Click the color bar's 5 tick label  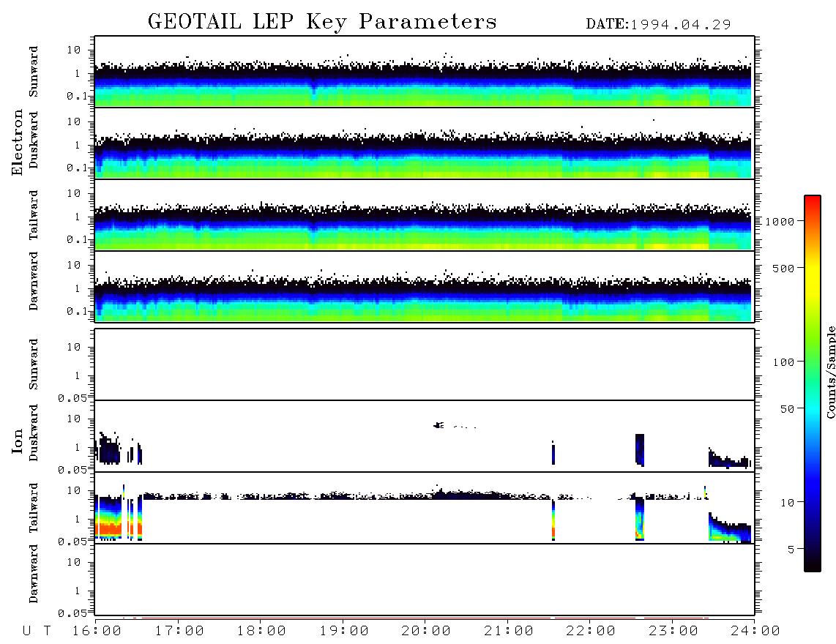coord(791,549)
